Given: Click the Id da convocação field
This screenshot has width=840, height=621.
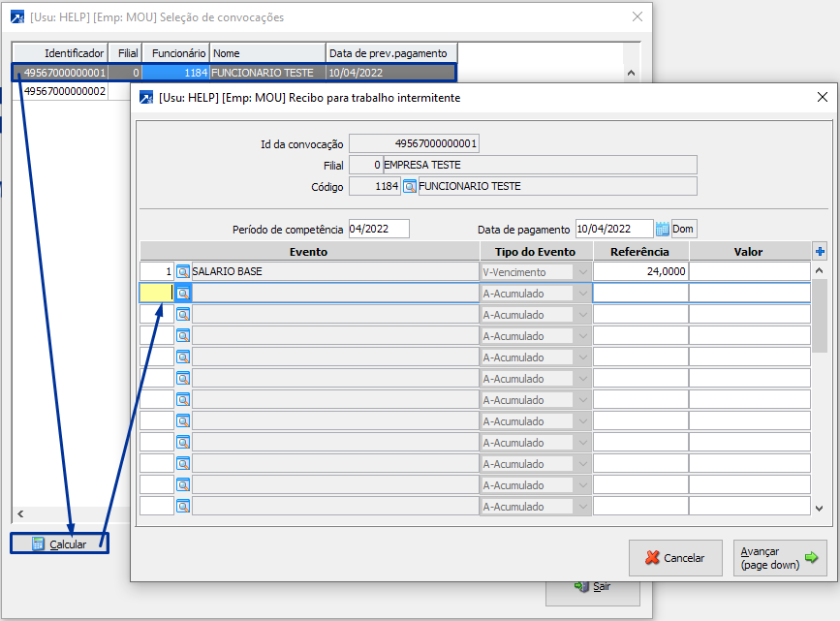Looking at the screenshot, I should click(x=414, y=143).
